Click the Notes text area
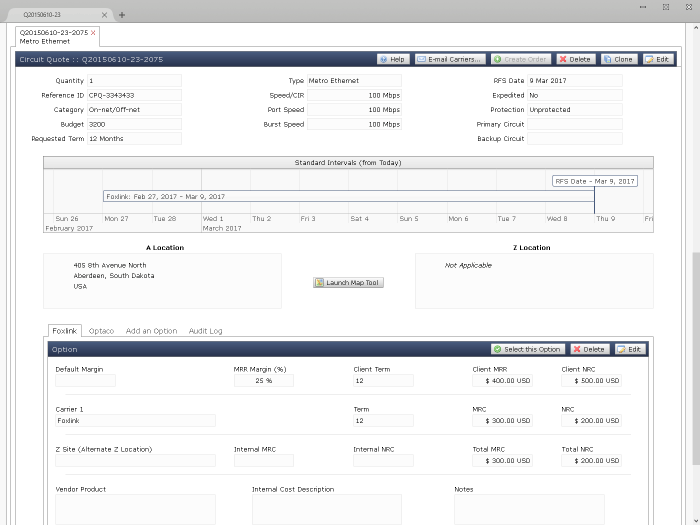The height and width of the screenshot is (525, 700). pos(529,508)
